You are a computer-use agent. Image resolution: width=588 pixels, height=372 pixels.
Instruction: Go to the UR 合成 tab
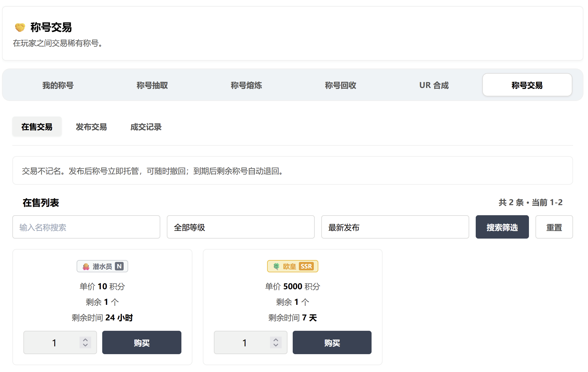(x=434, y=85)
